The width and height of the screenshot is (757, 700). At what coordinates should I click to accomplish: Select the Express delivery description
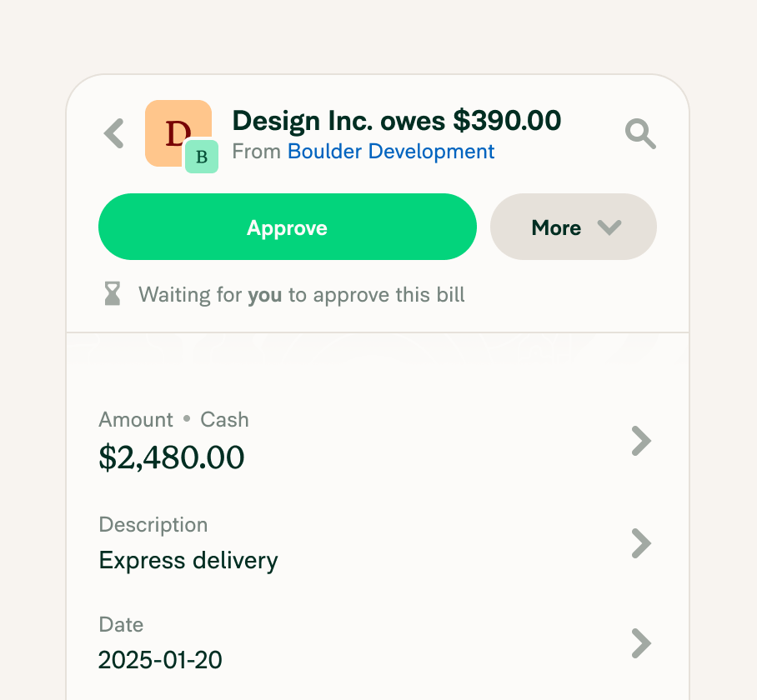(x=188, y=561)
